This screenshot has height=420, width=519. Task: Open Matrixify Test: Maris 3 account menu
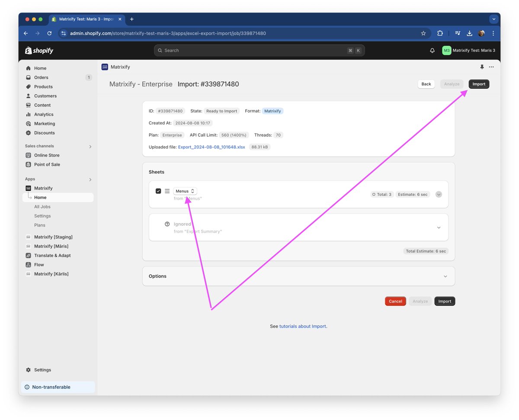[x=468, y=51]
